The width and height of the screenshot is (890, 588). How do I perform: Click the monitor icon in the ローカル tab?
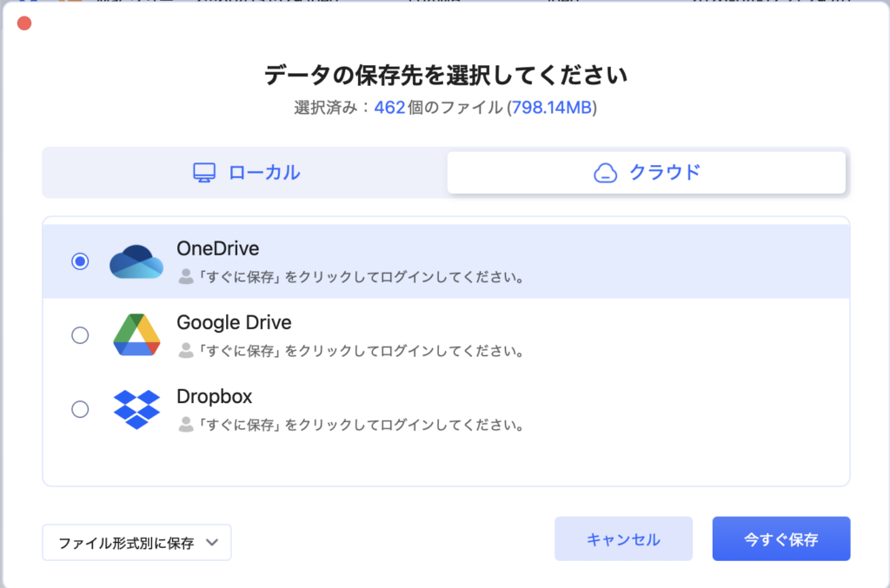[203, 171]
